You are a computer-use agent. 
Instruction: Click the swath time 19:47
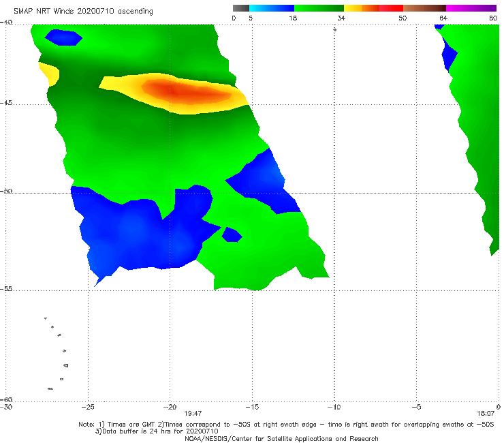(x=193, y=414)
